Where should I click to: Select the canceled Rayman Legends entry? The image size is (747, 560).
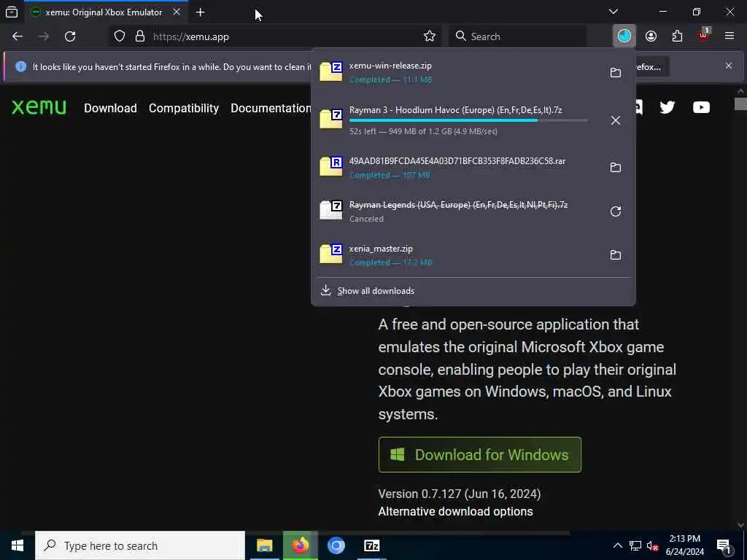(x=457, y=211)
